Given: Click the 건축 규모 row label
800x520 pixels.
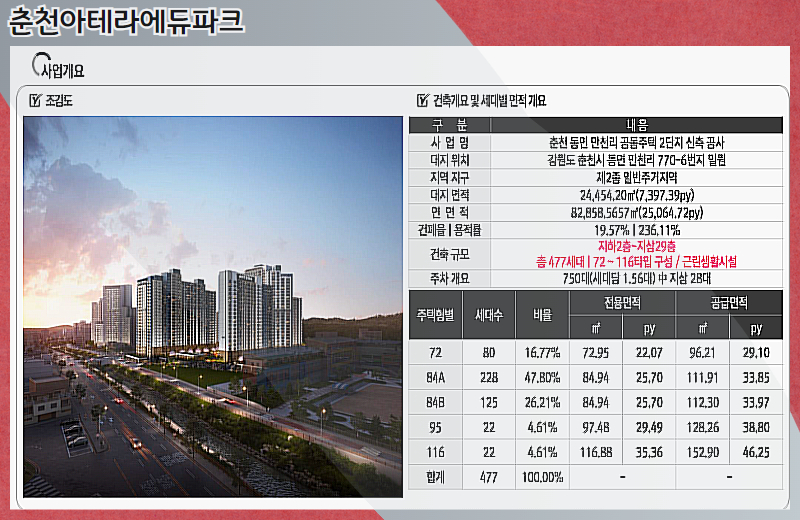Looking at the screenshot, I should [x=449, y=254].
